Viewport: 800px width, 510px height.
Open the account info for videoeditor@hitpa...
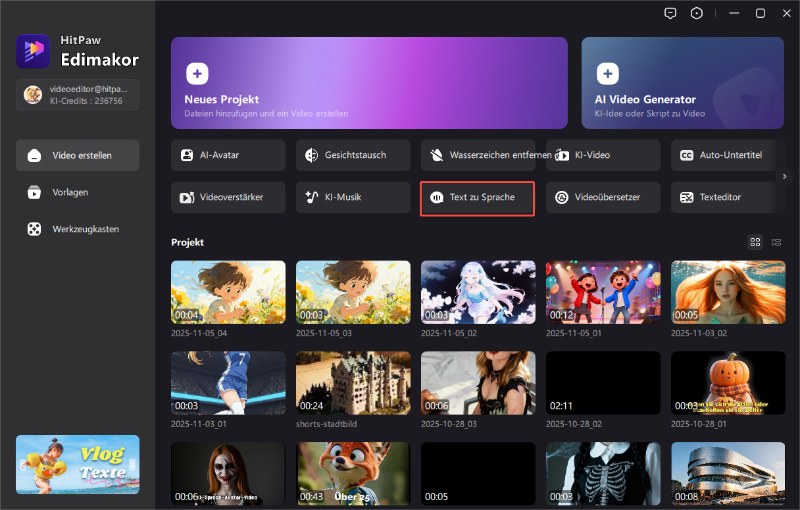(78, 95)
